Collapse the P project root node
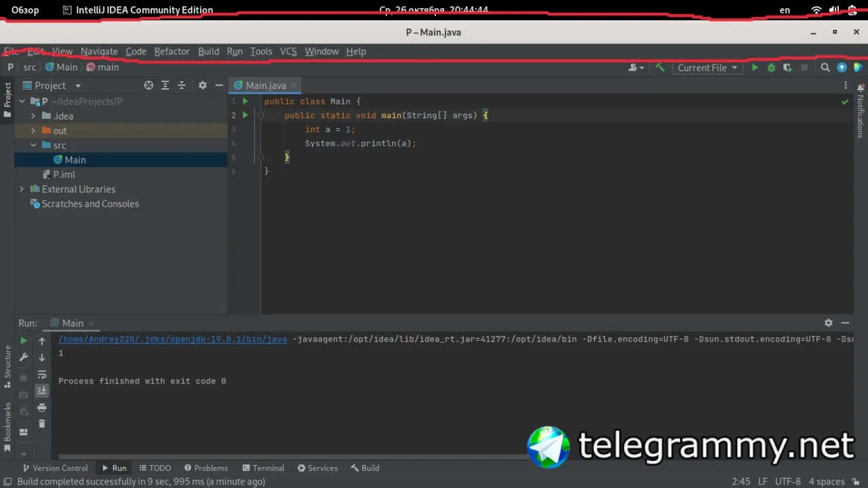Viewport: 868px width, 488px height. (x=22, y=102)
